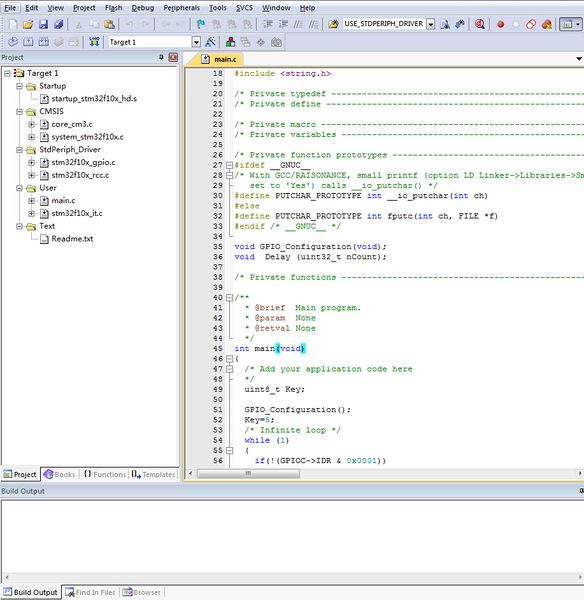Open Readme.txt in project tree
Image resolution: width=584 pixels, height=600 pixels.
click(72, 239)
